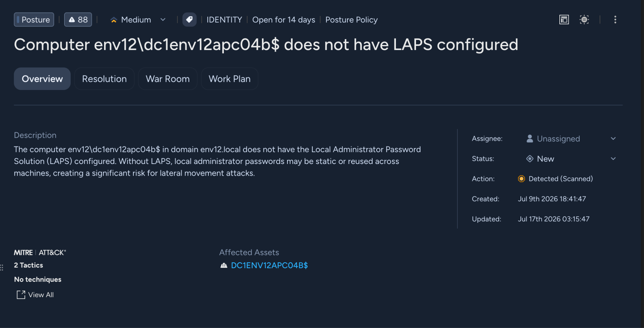This screenshot has width=644, height=328.
Task: Click the focus target icon
Action: [x=584, y=20]
